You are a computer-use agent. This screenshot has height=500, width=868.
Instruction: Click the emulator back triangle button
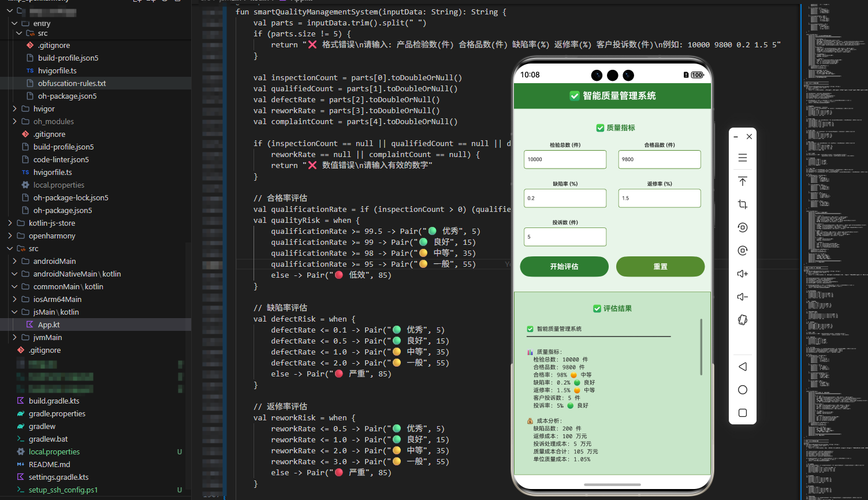coord(743,367)
